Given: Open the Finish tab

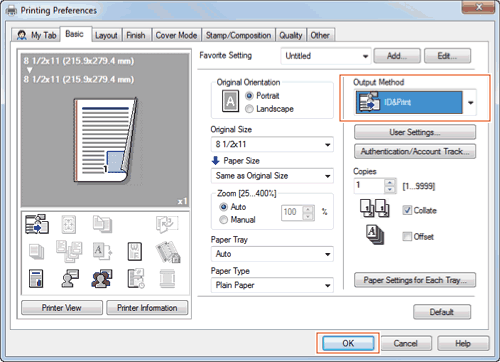Looking at the screenshot, I should coord(136,35).
